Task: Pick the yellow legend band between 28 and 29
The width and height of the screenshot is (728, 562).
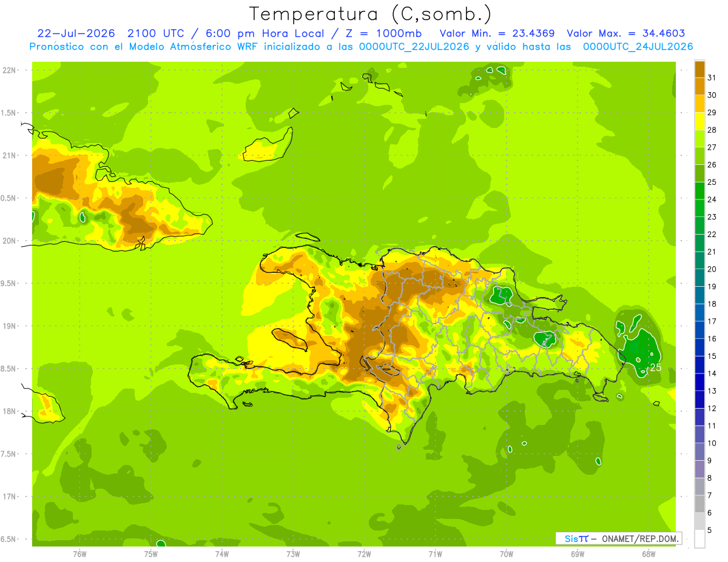Action: (x=699, y=121)
